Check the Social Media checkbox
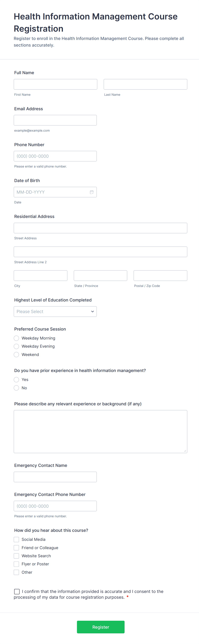The height and width of the screenshot is (644, 199). coord(16,540)
